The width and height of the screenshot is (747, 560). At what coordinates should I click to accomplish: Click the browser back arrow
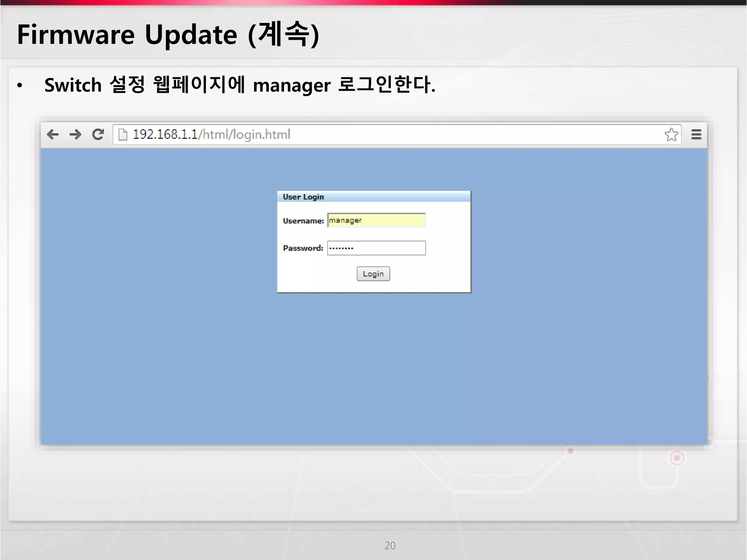point(53,135)
